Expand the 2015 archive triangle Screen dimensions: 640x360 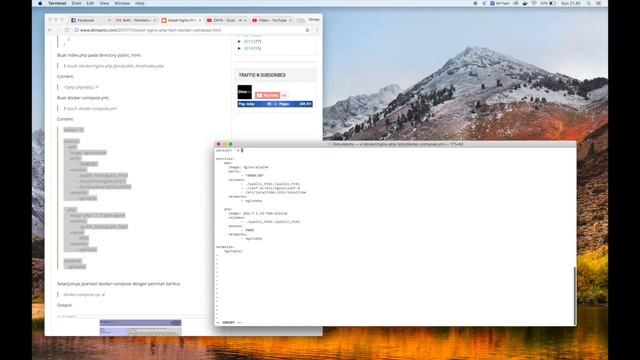coord(239,42)
